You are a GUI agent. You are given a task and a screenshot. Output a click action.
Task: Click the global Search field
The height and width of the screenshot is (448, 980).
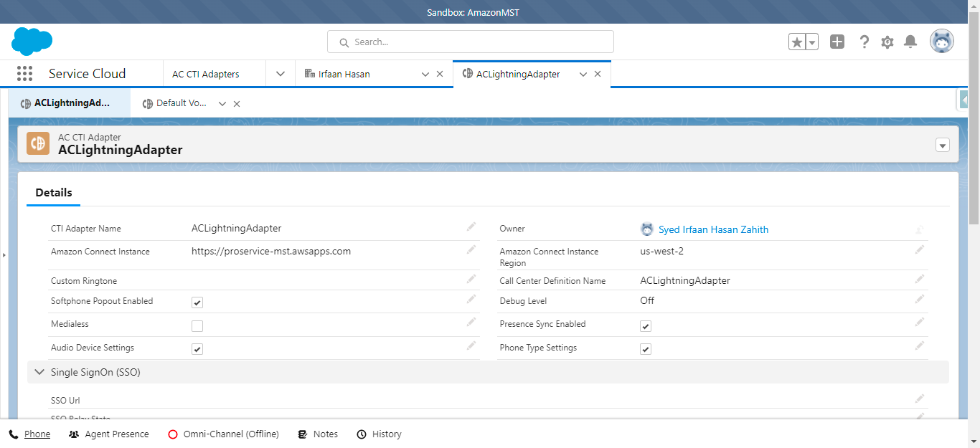471,42
